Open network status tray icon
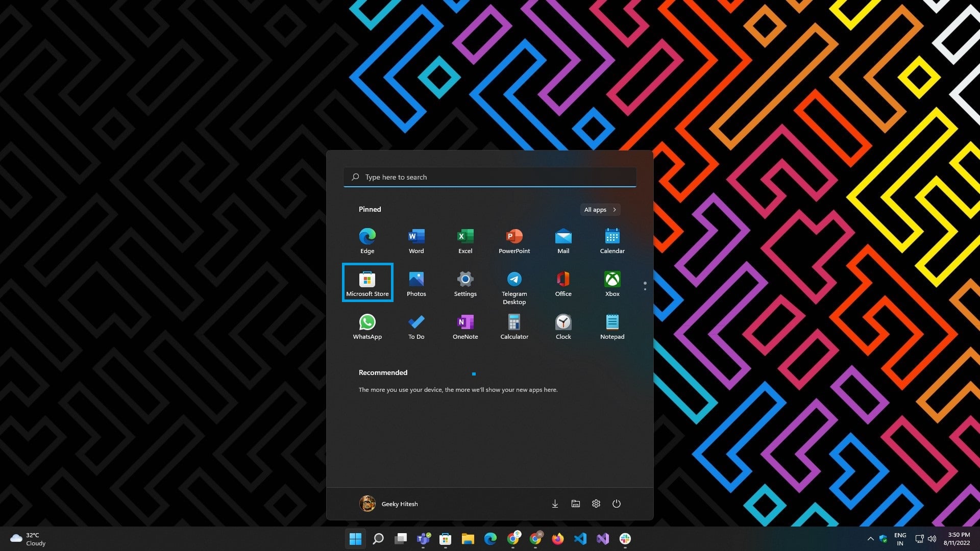 pyautogui.click(x=919, y=539)
